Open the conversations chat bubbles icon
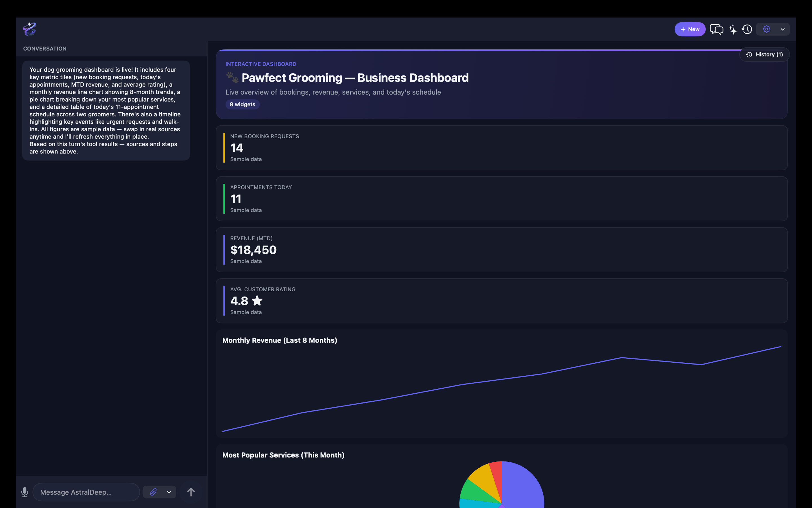This screenshot has height=508, width=812. pyautogui.click(x=716, y=29)
